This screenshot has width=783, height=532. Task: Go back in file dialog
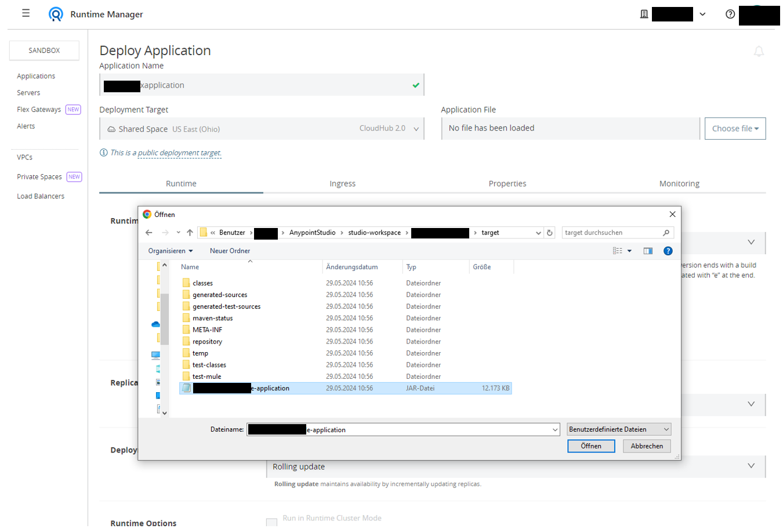(x=149, y=233)
